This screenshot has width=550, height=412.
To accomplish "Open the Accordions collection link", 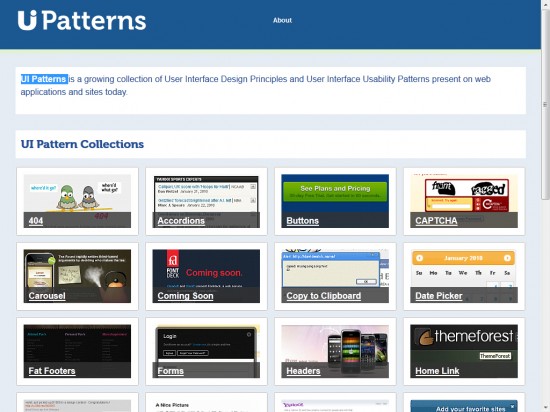I will tap(181, 221).
